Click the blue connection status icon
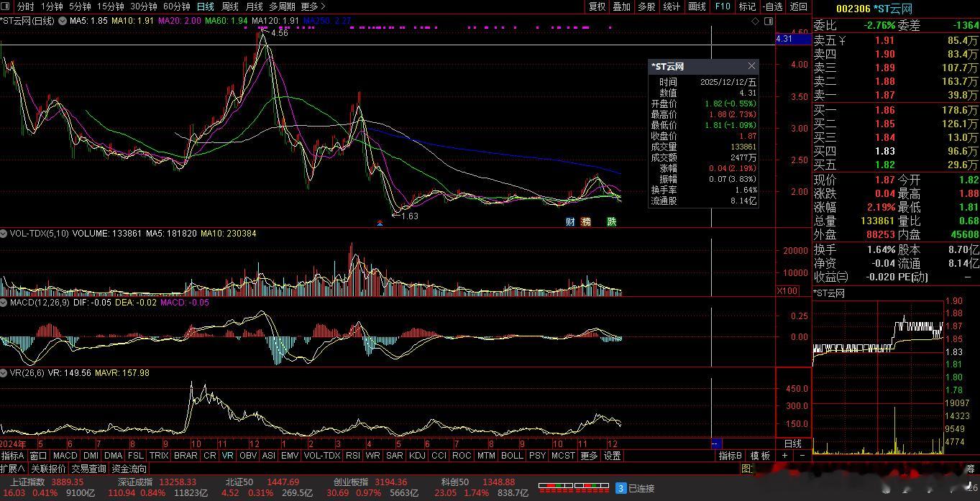980x501 pixels. pyautogui.click(x=620, y=488)
